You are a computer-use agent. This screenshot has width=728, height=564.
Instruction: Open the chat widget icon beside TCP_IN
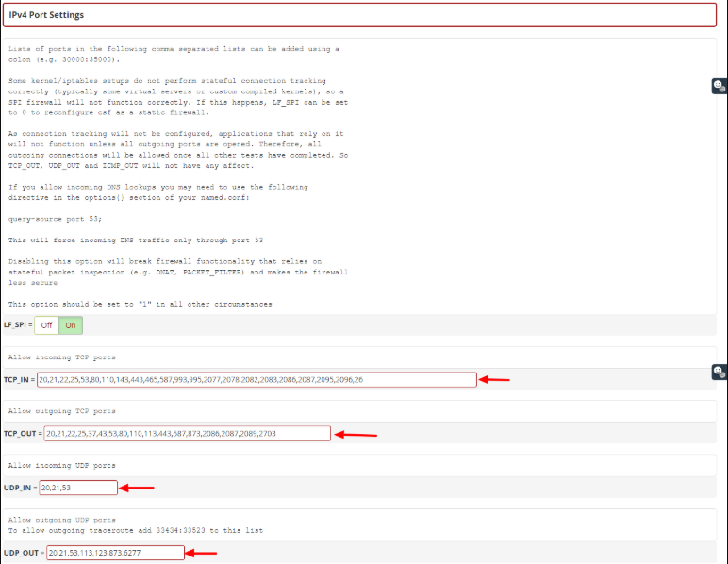pyautogui.click(x=720, y=372)
